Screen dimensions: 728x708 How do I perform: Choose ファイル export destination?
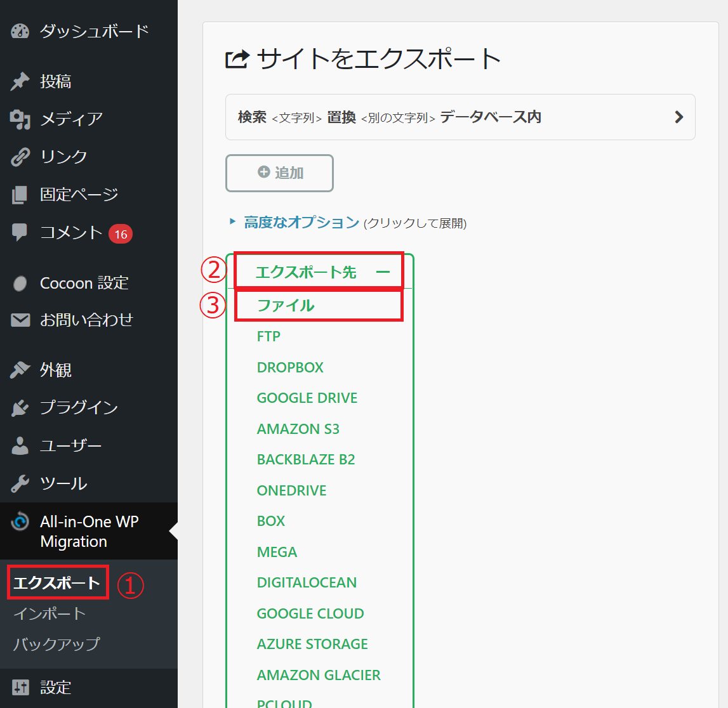(286, 305)
